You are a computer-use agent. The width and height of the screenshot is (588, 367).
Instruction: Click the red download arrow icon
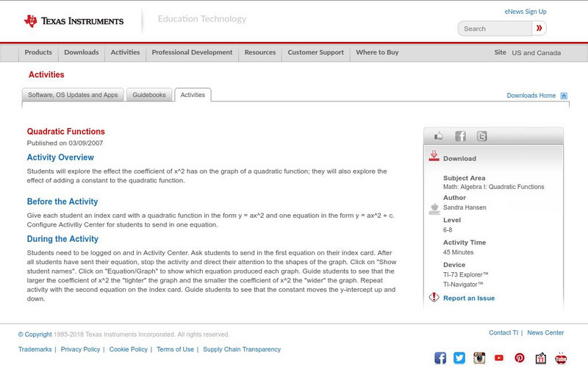[434, 156]
